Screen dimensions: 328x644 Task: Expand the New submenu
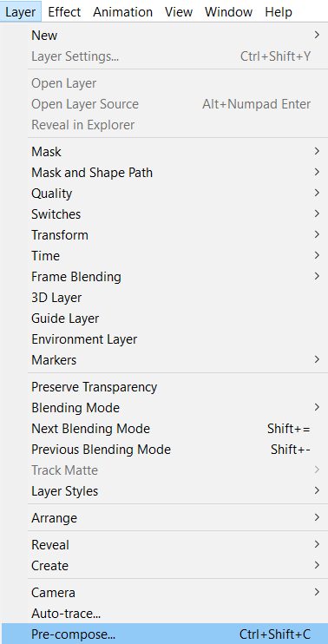[x=164, y=36]
